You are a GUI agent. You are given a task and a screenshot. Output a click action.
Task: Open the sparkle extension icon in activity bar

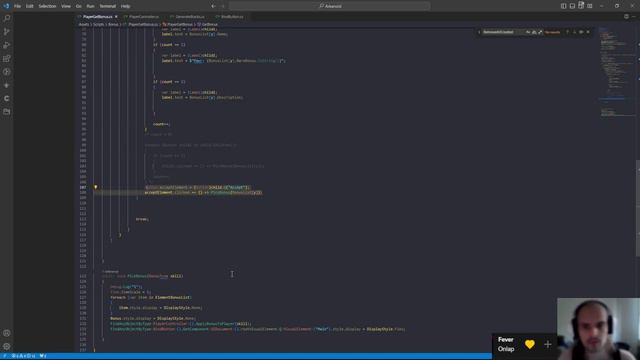(7, 85)
